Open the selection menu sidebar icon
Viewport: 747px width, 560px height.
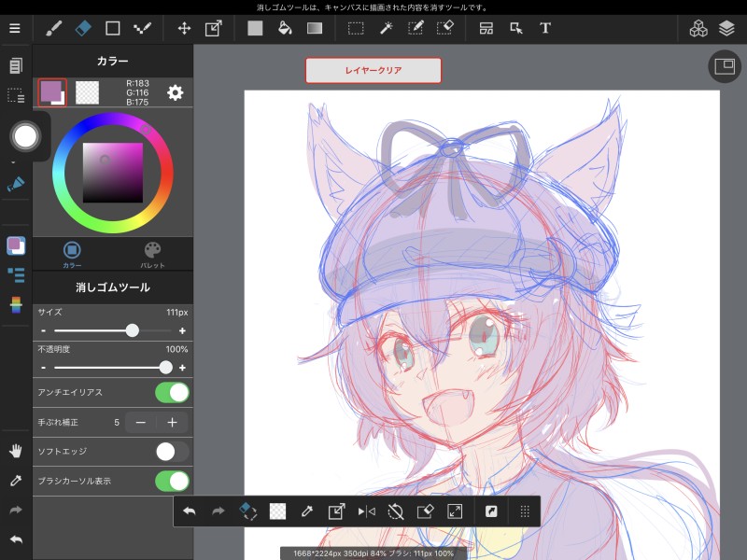pyautogui.click(x=16, y=95)
